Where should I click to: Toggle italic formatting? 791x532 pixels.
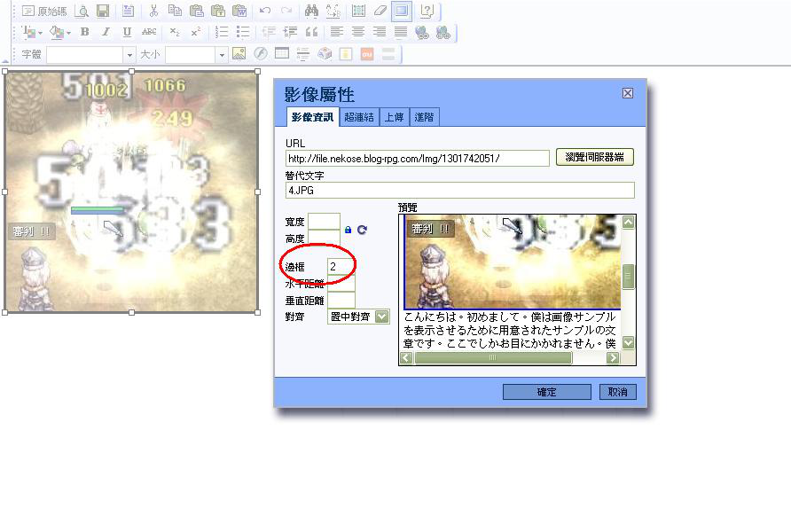106,32
